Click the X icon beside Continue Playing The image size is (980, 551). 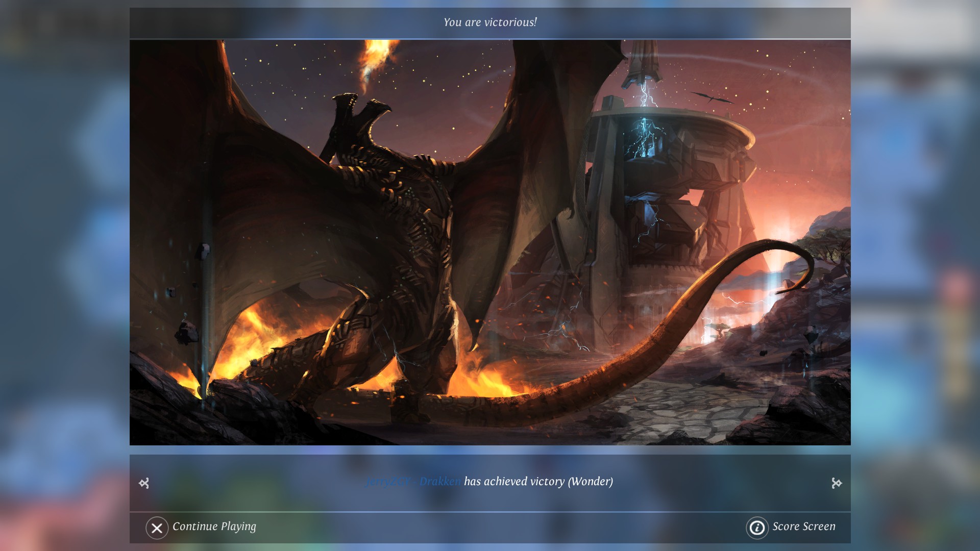pos(157,528)
